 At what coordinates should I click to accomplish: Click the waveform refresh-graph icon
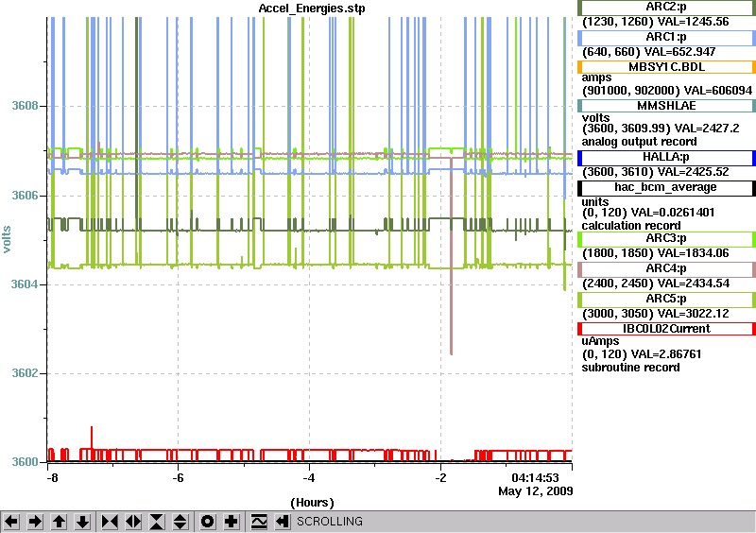(259, 522)
